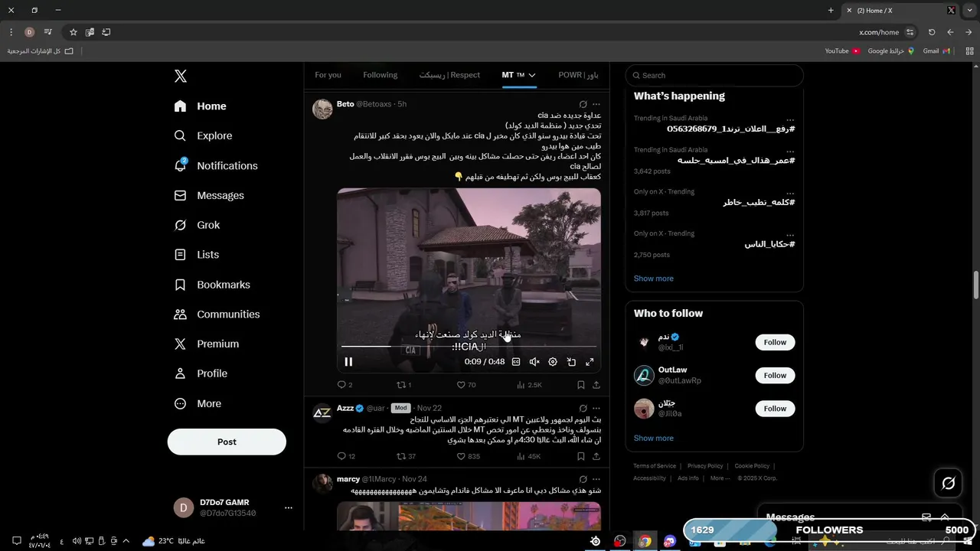Seek on the video progress bar
This screenshot has width=980, height=551.
(469, 347)
